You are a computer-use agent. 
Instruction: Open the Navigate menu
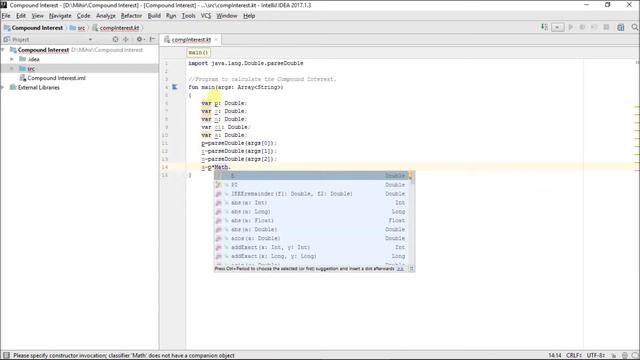click(60, 16)
